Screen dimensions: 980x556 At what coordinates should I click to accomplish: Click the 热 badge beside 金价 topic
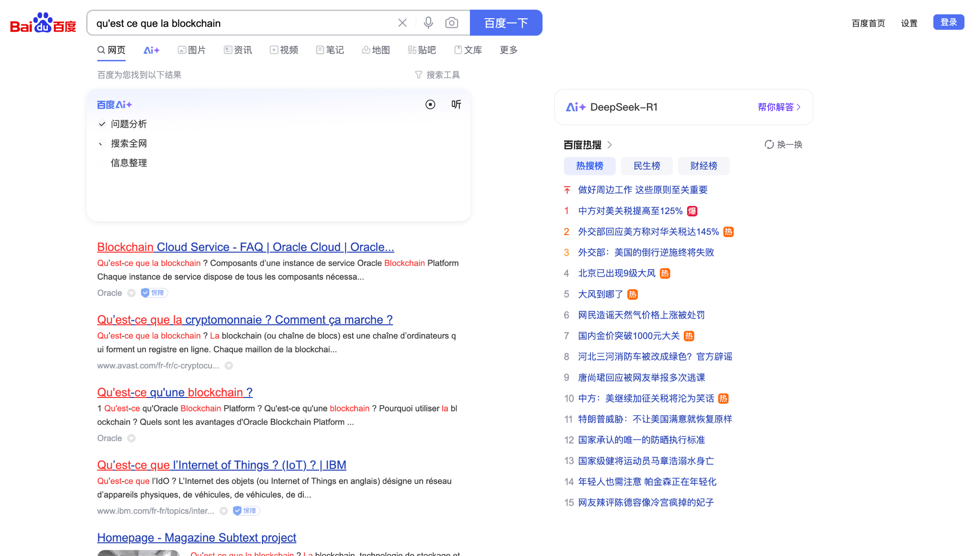point(689,336)
